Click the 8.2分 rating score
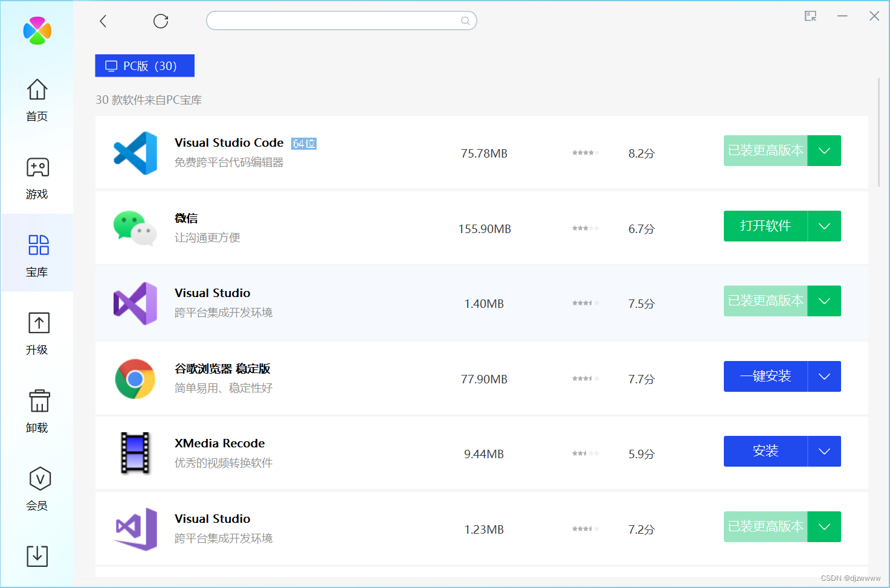 (x=642, y=153)
